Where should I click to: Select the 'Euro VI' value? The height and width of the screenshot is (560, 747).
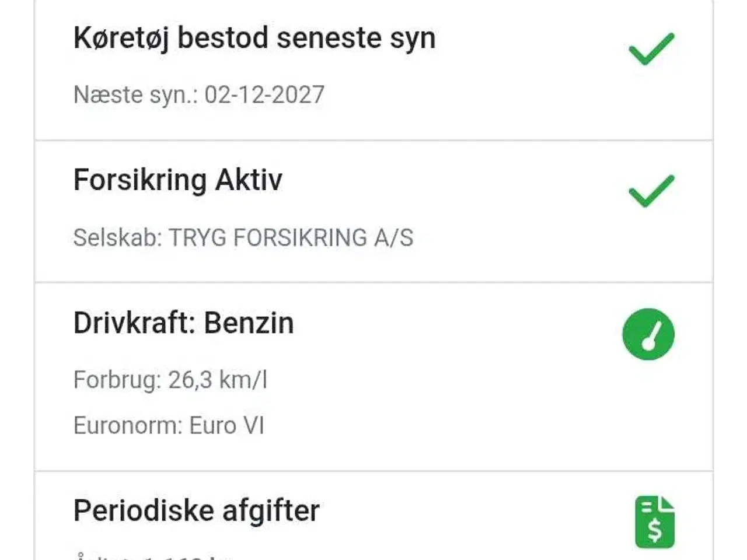click(227, 426)
